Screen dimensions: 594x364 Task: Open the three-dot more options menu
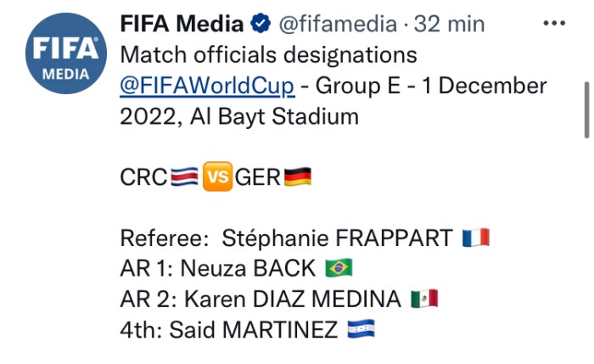coord(555,23)
